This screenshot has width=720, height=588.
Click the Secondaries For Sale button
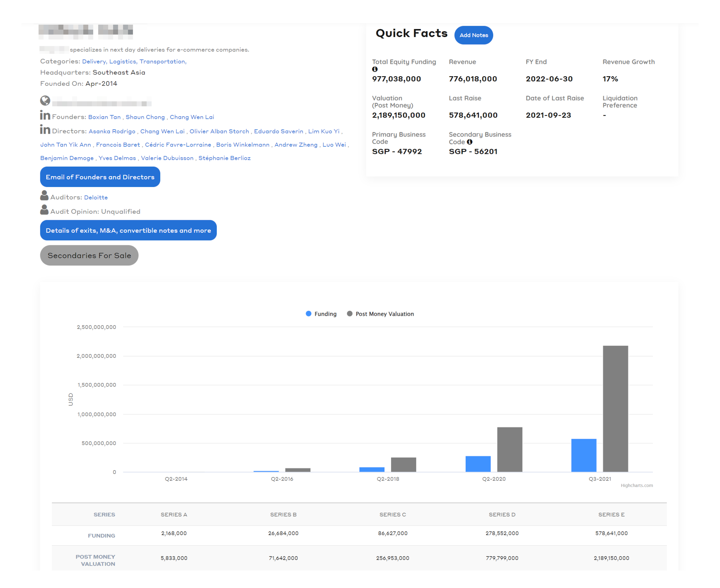click(x=89, y=256)
